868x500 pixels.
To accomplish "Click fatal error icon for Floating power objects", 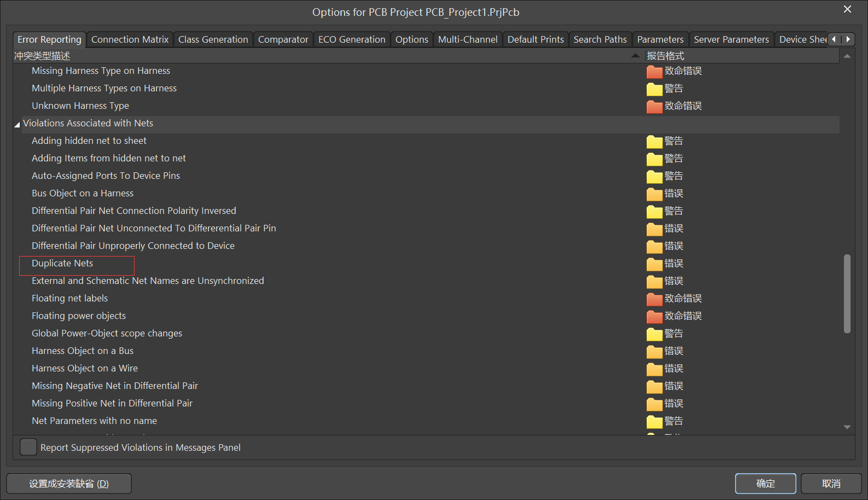I will click(x=654, y=316).
